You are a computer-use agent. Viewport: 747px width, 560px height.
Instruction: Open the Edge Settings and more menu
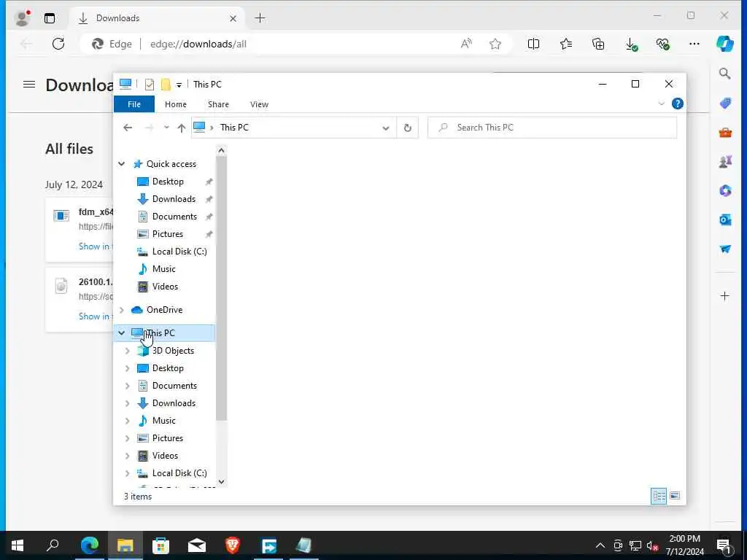[694, 44]
